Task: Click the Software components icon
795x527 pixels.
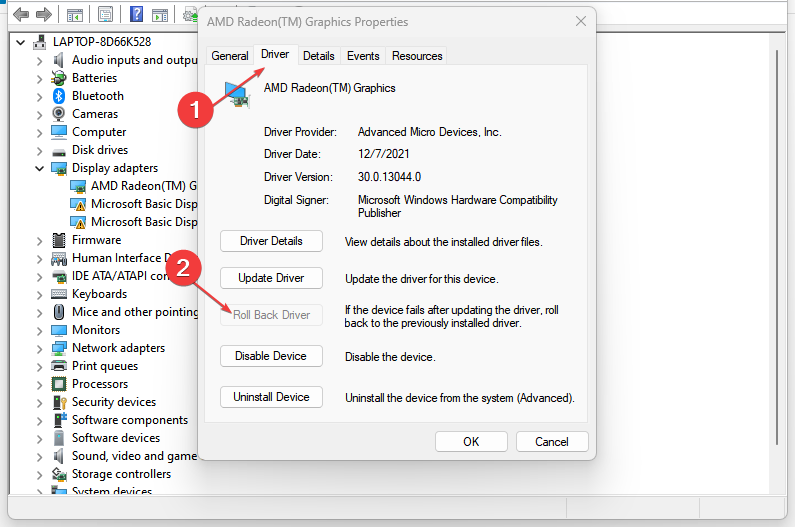Action: point(60,419)
